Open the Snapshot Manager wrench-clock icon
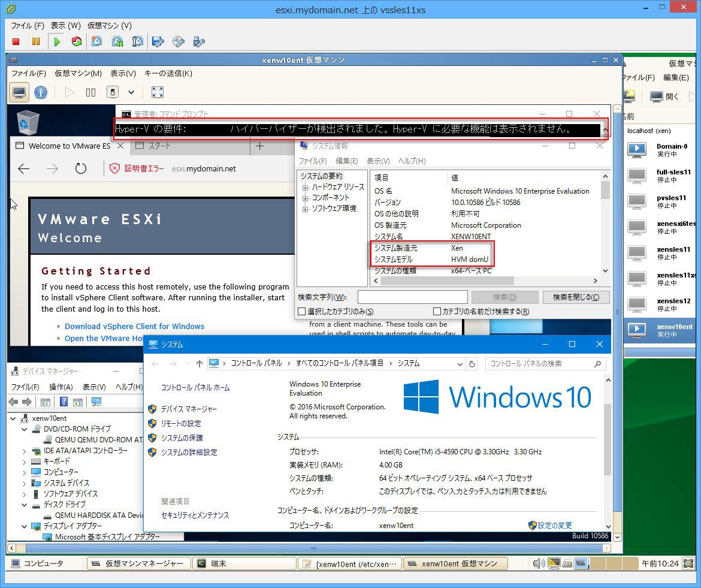The image size is (701, 588). (x=137, y=41)
